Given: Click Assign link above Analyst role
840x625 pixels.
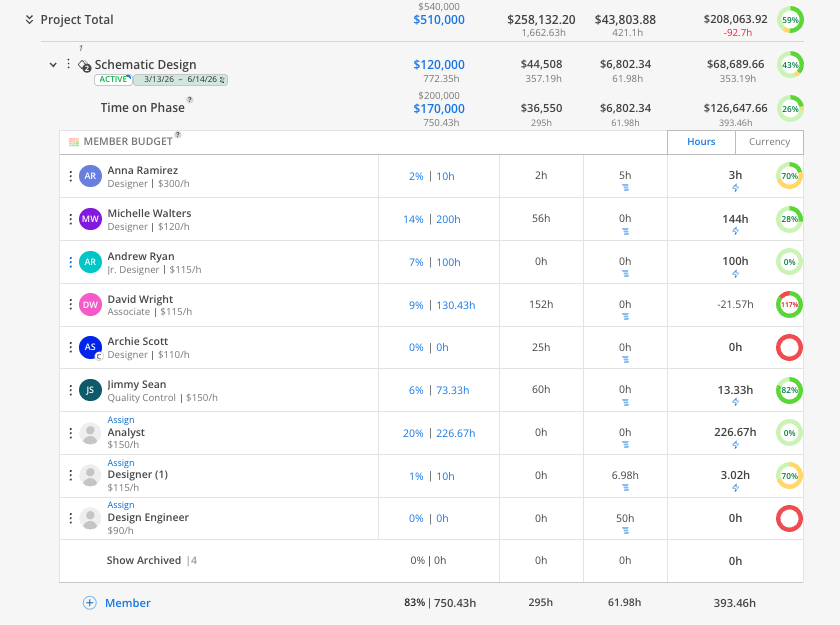Looking at the screenshot, I should [x=121, y=420].
